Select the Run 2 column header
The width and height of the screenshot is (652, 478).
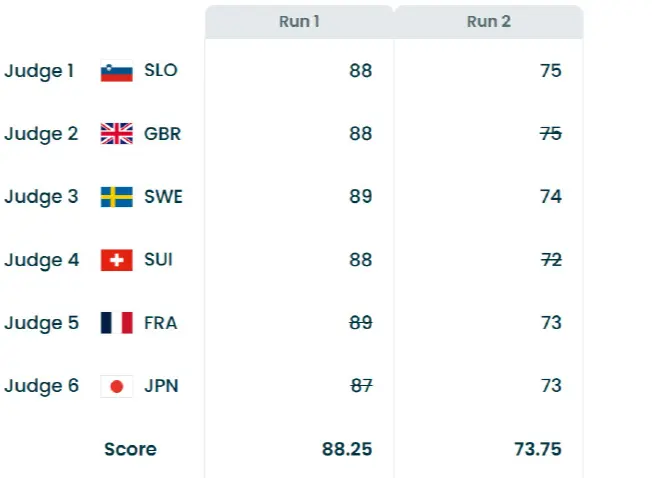pyautogui.click(x=488, y=22)
